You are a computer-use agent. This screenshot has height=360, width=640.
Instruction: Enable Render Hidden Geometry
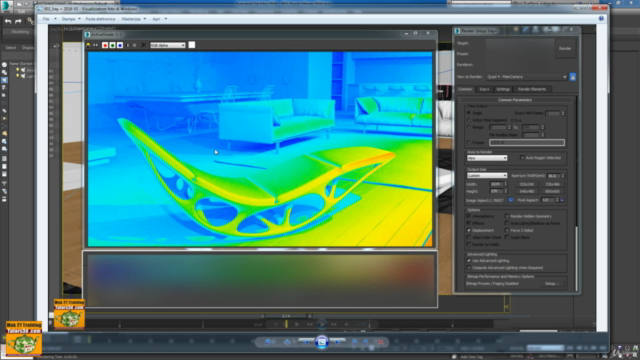pyautogui.click(x=507, y=216)
